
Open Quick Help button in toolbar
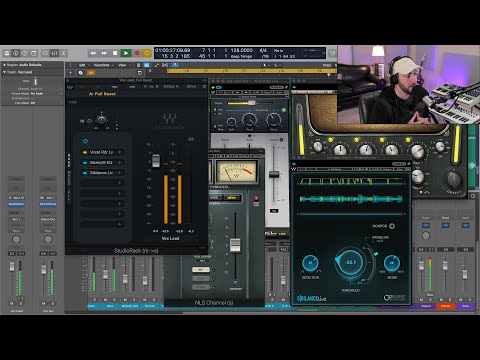[25, 53]
